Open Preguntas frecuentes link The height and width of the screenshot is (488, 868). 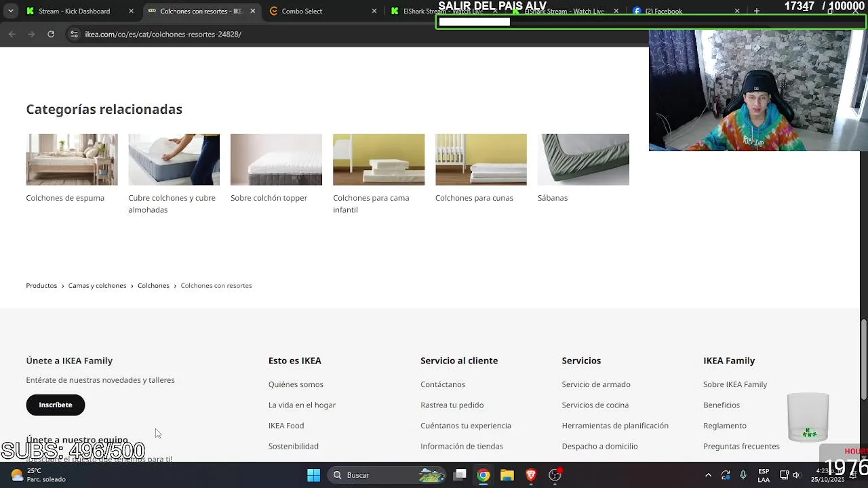click(x=741, y=446)
